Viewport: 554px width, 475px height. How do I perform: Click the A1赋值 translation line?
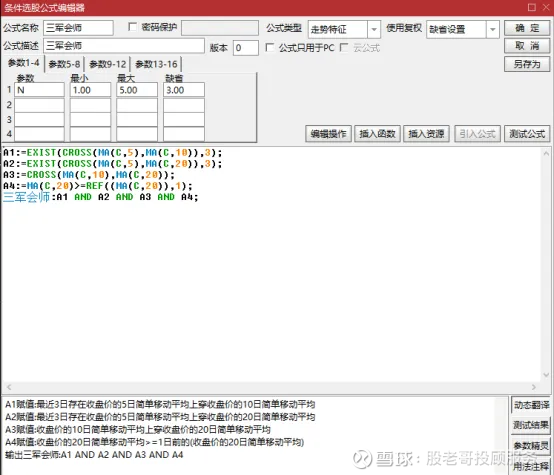pos(160,404)
